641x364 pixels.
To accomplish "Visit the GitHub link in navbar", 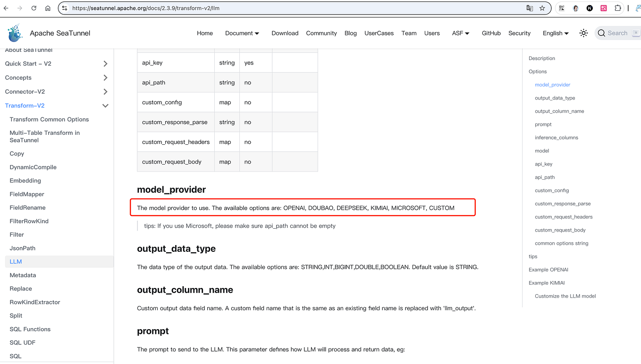I will pyautogui.click(x=491, y=33).
